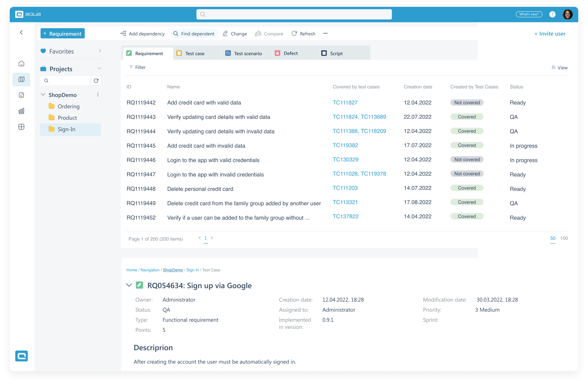This screenshot has width=588, height=384.
Task: Click the top search field
Action: click(x=294, y=14)
